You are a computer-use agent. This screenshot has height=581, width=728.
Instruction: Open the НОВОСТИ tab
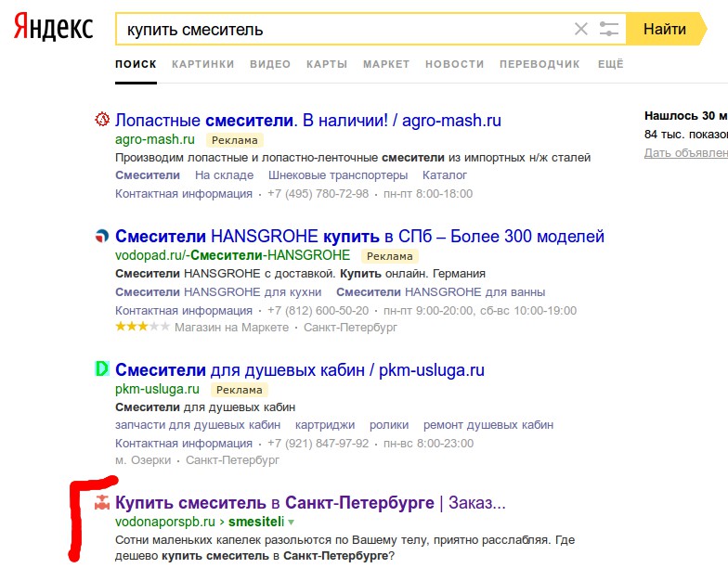point(454,64)
